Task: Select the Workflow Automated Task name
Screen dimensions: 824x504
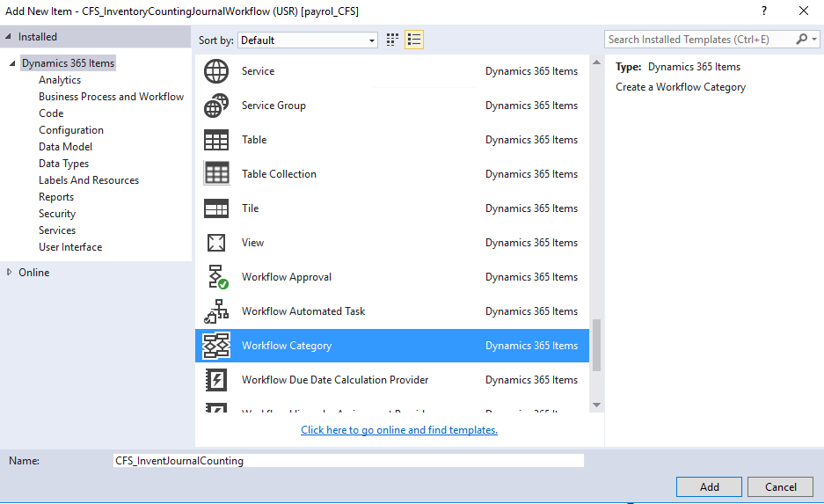Action: [x=303, y=311]
